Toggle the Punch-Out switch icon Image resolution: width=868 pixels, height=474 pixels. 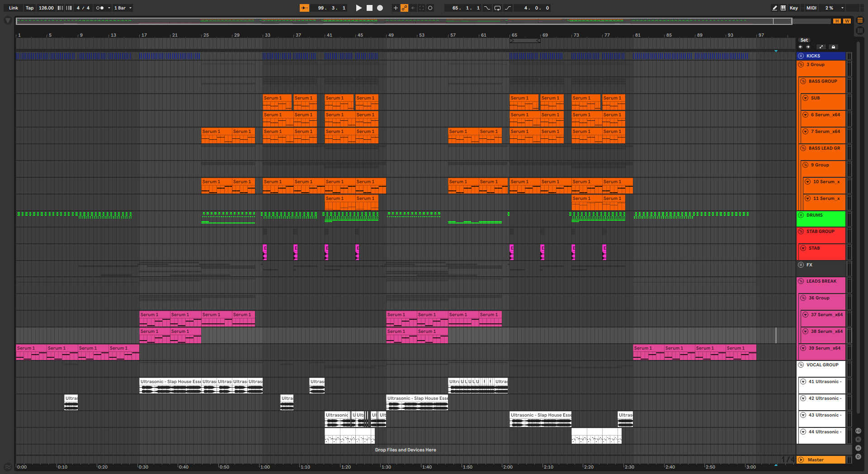508,8
